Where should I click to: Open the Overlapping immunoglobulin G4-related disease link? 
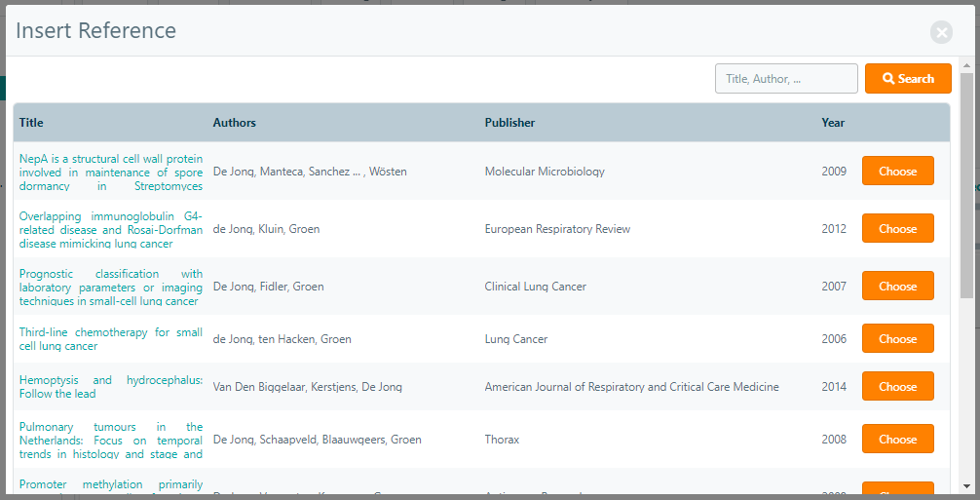(x=111, y=229)
